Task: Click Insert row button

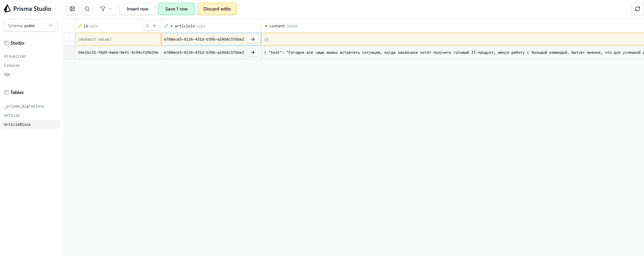Action: 137,9
